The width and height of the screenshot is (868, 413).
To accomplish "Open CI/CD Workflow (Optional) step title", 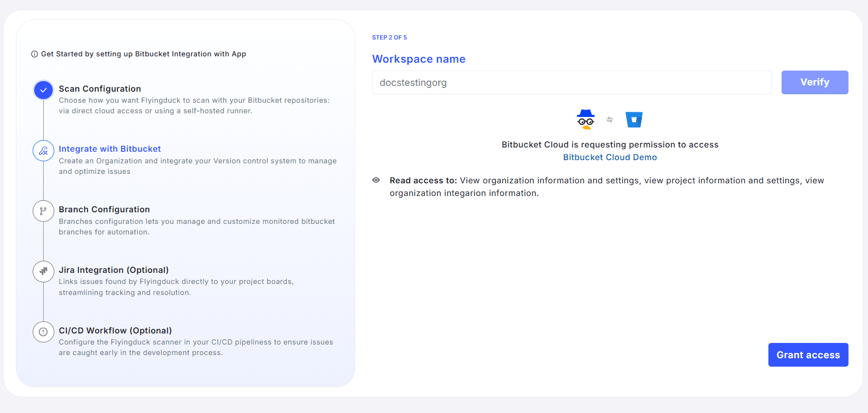I will (115, 331).
